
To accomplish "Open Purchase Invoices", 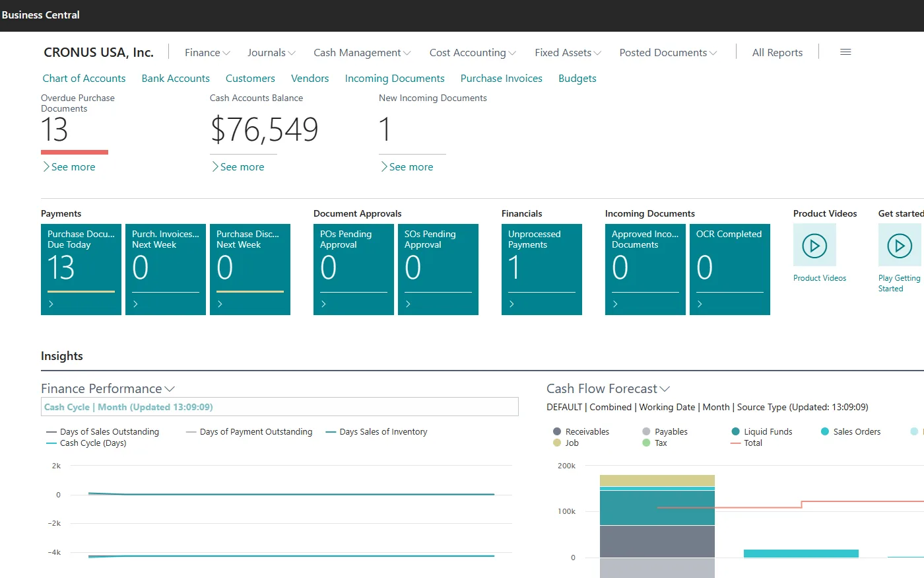I will 502,78.
